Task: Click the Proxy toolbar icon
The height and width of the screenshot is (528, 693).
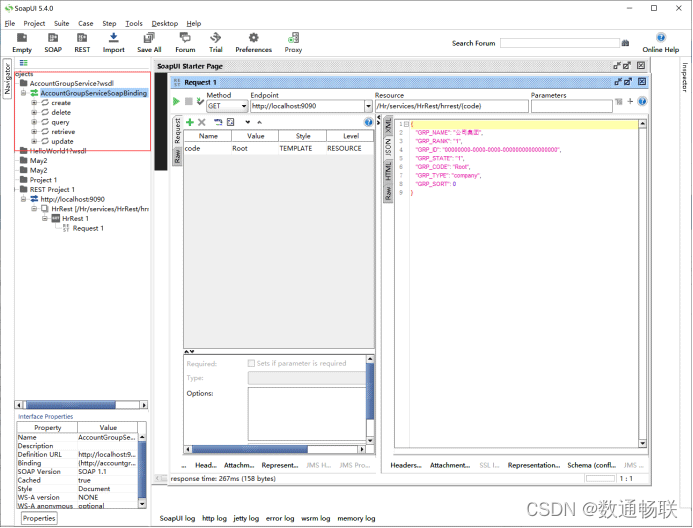Action: click(293, 38)
